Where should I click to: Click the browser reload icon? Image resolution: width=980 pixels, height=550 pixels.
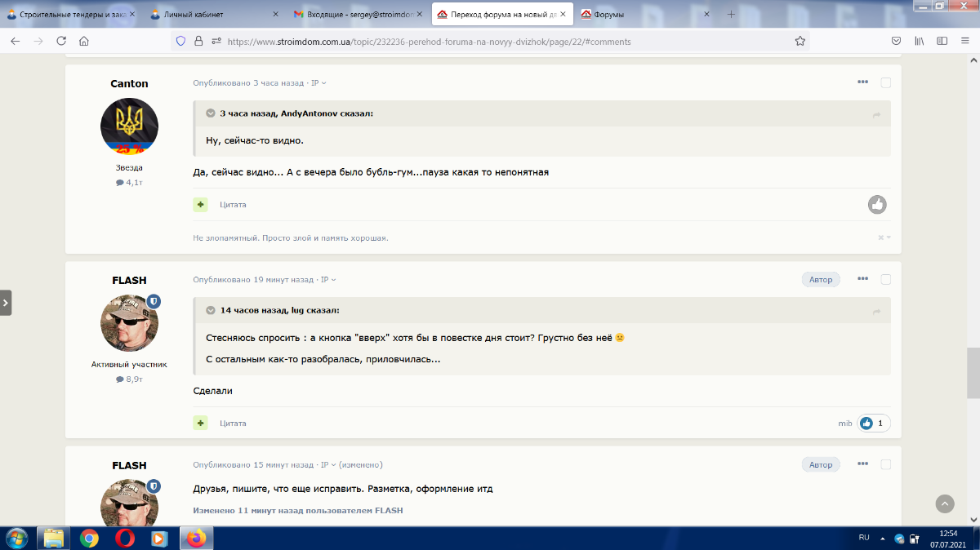(x=61, y=41)
